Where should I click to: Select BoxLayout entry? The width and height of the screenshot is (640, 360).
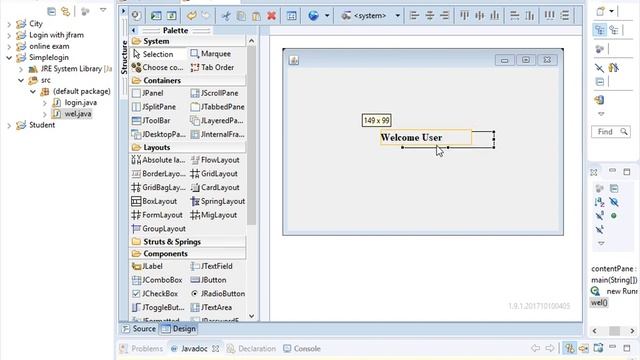click(x=154, y=201)
